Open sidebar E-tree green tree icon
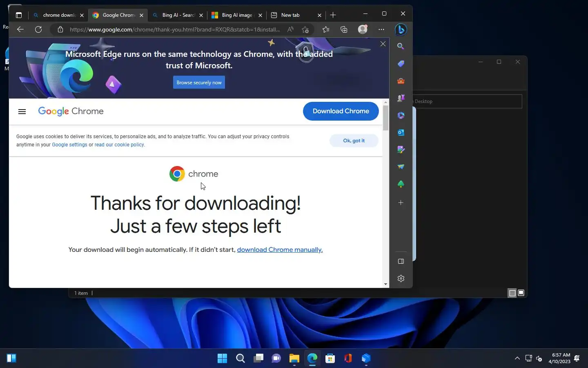This screenshot has width=588, height=368. 401,184
